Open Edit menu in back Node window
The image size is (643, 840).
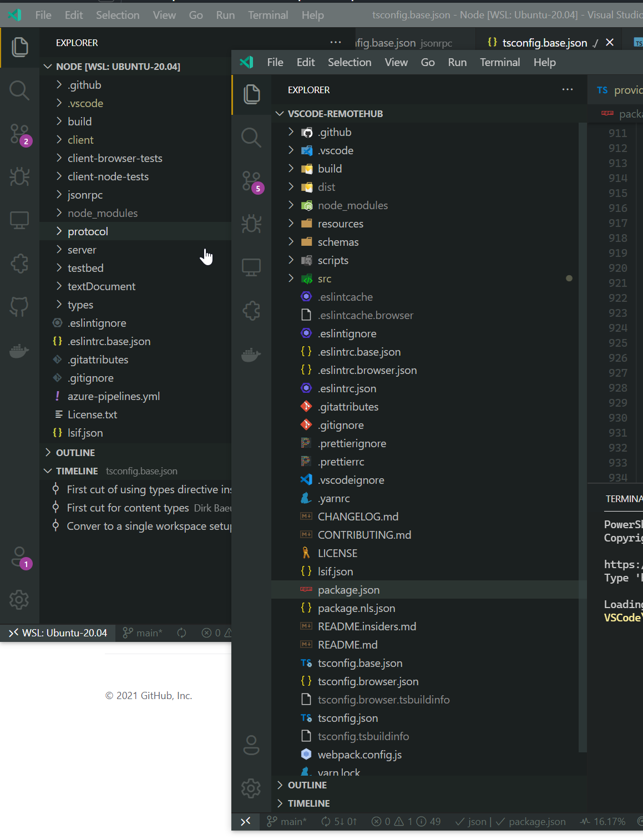(74, 16)
